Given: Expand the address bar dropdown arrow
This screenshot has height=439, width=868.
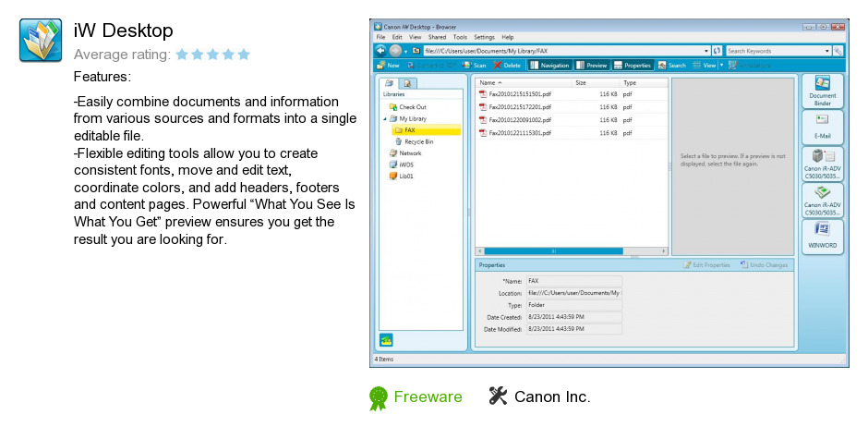Looking at the screenshot, I should [706, 51].
